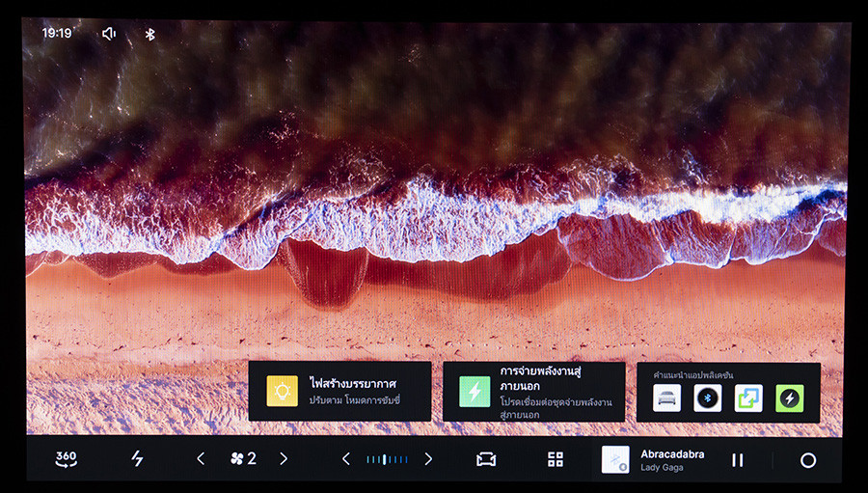Increase fan speed with right arrow

click(284, 459)
